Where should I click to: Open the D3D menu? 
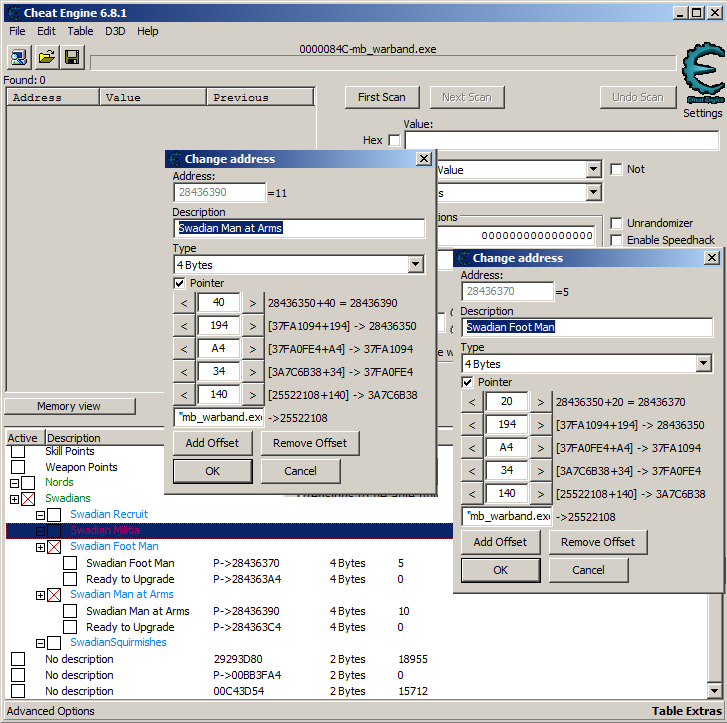(115, 31)
